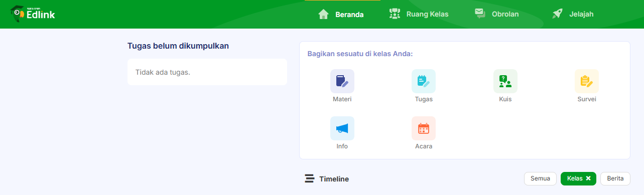The image size is (644, 195).
Task: Create a Kuis with the green icon
Action: [505, 81]
